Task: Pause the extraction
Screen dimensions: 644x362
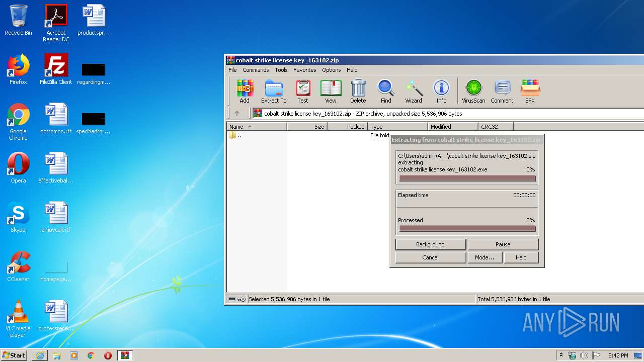Action: tap(503, 244)
